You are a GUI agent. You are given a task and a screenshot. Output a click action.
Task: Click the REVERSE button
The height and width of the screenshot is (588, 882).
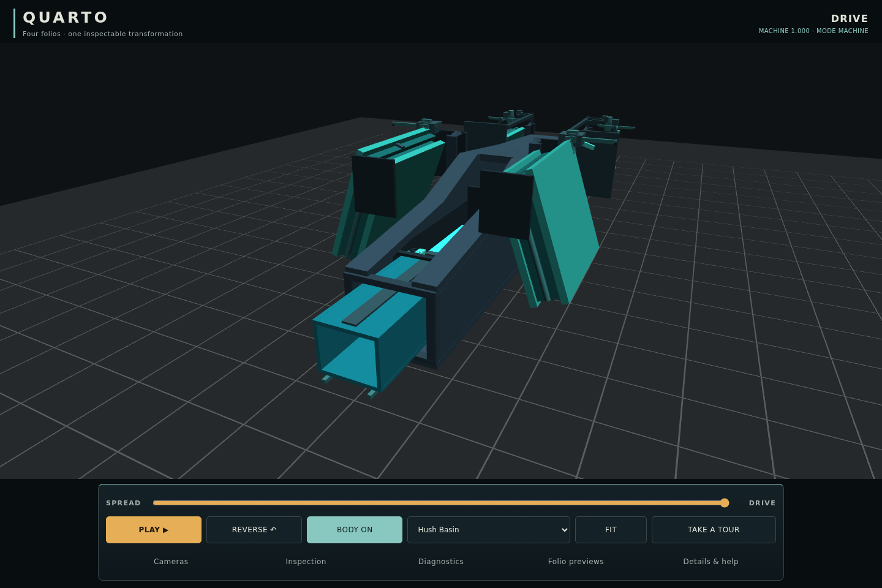(254, 530)
